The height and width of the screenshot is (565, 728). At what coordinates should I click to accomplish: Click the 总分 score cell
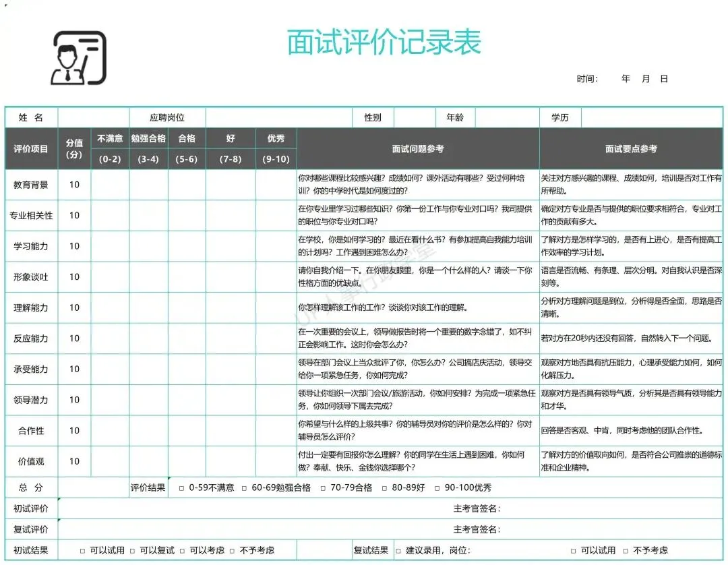click(x=93, y=487)
